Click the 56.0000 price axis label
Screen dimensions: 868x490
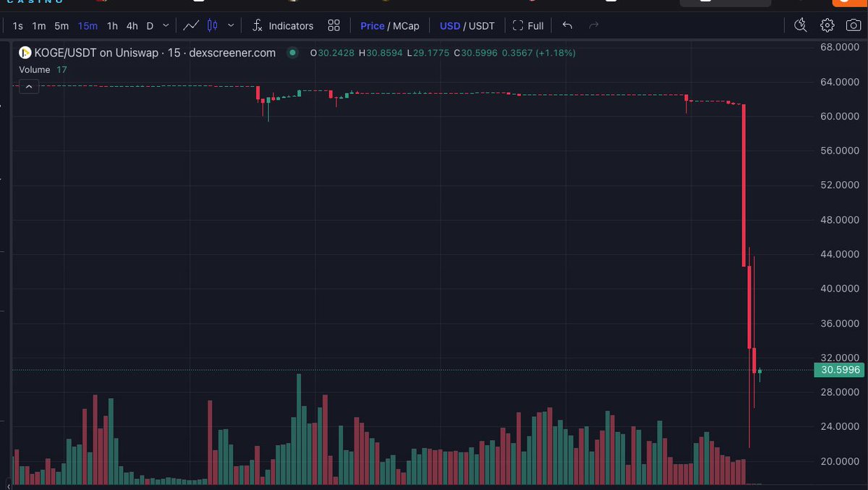click(839, 151)
